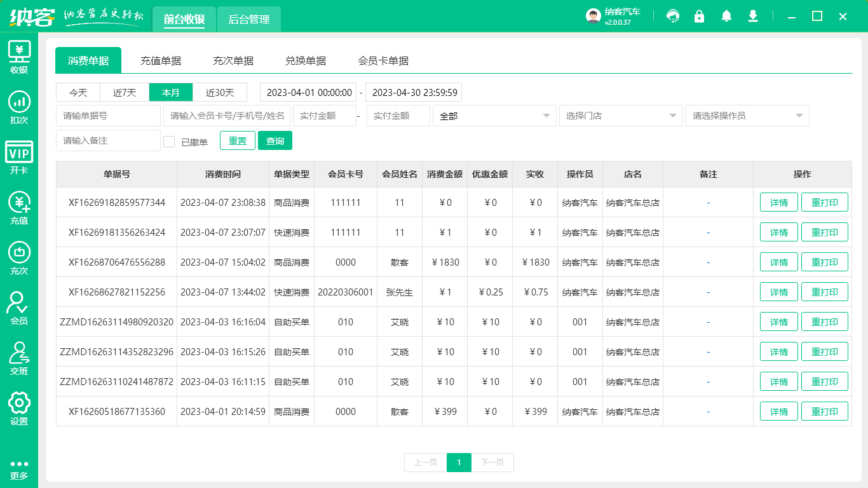Viewport: 868px width, 488px height.
Task: Open the 充值 recharge icon
Action: (x=19, y=208)
